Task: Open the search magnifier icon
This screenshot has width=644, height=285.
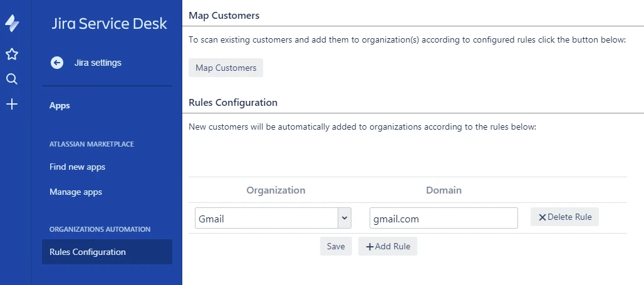Action: pos(12,79)
